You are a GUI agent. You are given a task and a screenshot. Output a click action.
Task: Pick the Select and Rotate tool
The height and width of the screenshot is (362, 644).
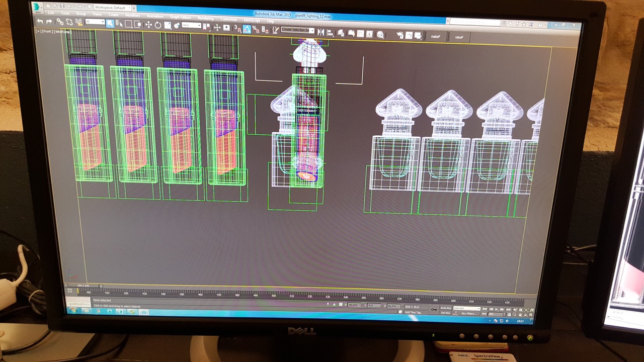[157, 25]
